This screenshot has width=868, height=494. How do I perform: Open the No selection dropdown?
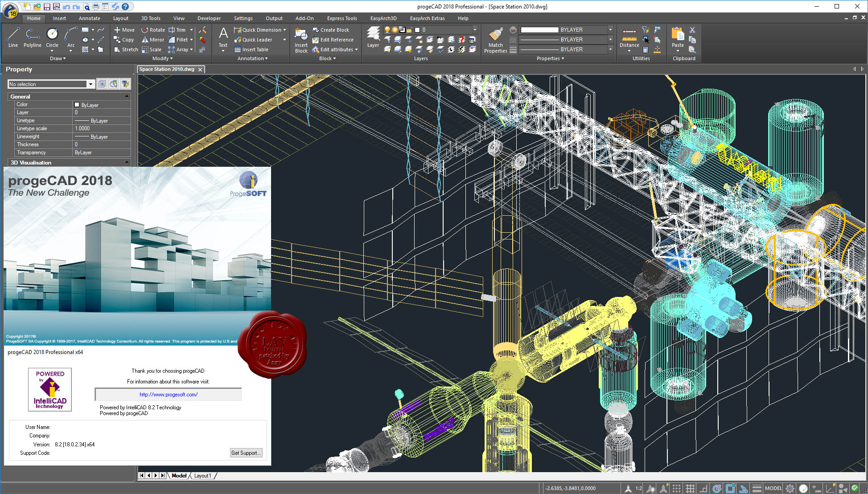(x=91, y=84)
